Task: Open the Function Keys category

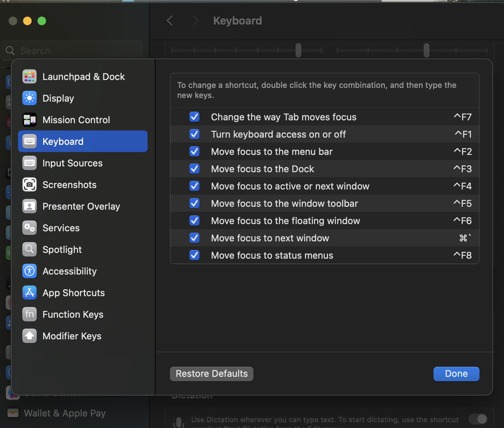Action: coord(73,315)
